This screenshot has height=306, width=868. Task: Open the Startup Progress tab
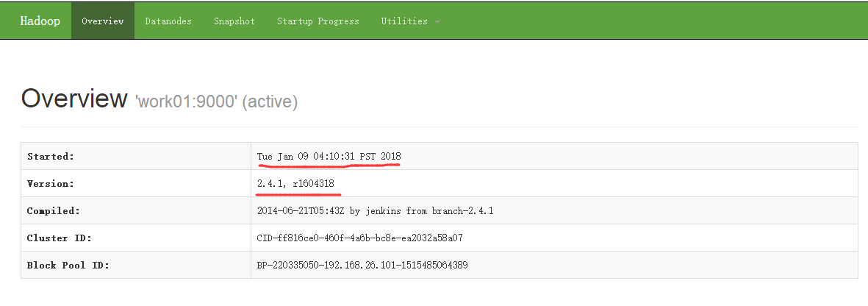pos(318,21)
